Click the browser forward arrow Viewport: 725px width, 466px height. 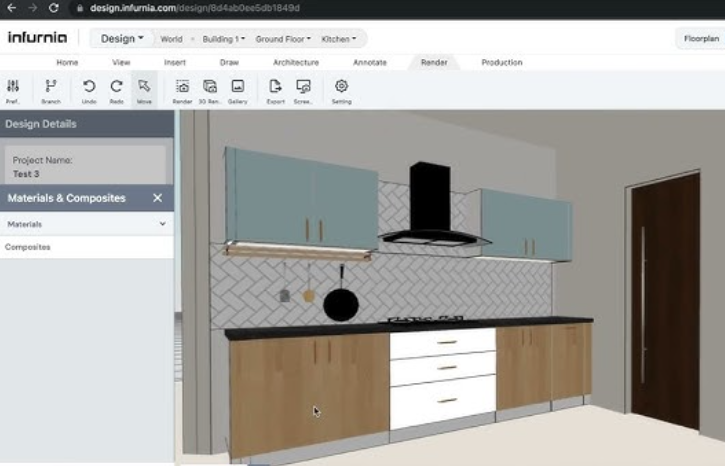[32, 8]
